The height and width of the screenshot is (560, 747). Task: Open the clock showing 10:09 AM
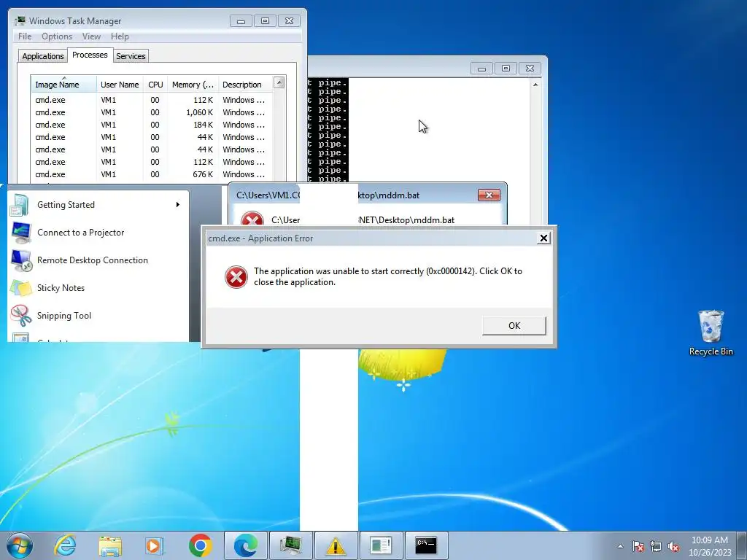(x=709, y=546)
